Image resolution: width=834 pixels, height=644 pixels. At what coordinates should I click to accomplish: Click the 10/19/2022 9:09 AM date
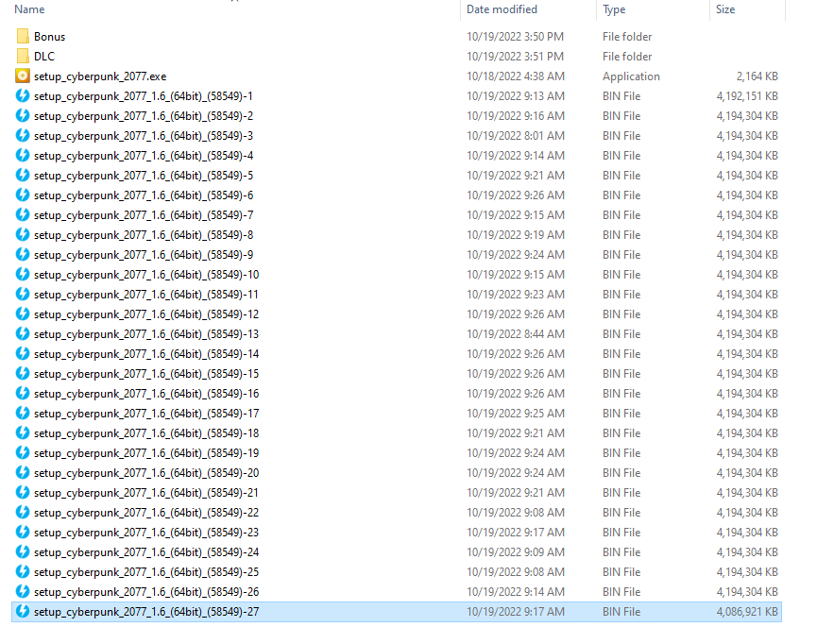(x=516, y=552)
